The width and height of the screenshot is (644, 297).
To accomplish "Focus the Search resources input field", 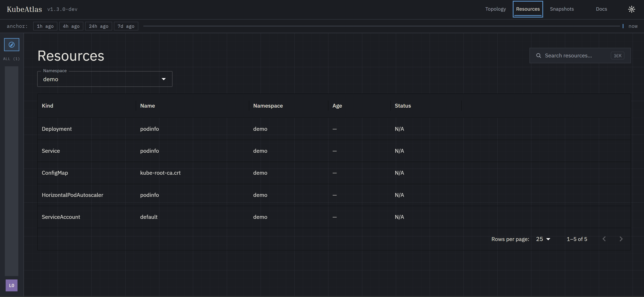I will tap(580, 56).
